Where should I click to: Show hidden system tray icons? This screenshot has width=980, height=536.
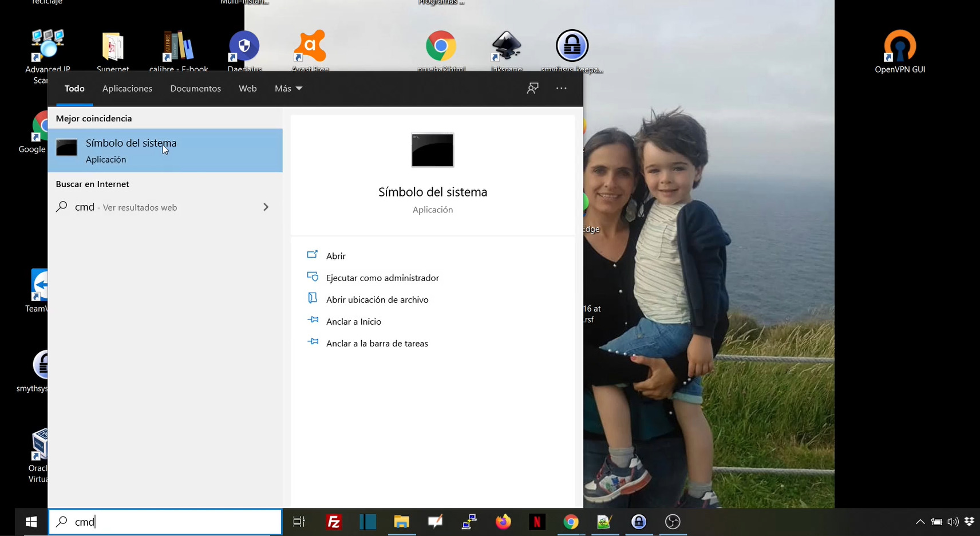tap(920, 522)
